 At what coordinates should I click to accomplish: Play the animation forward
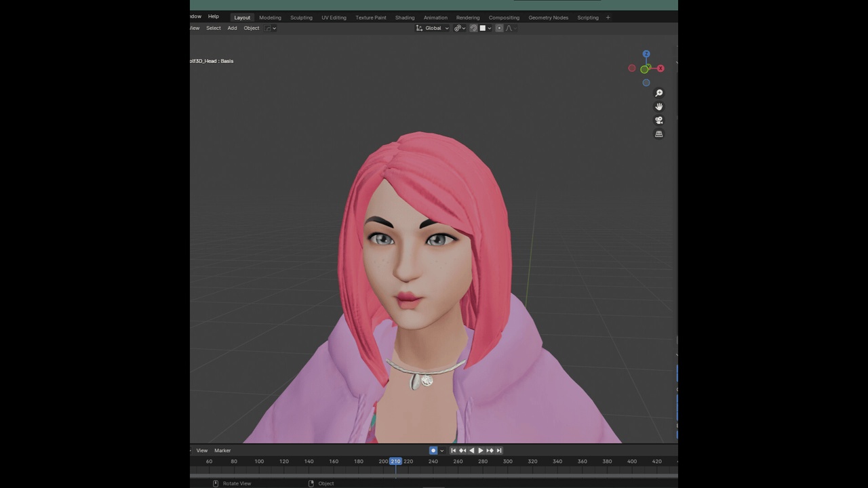(x=481, y=451)
